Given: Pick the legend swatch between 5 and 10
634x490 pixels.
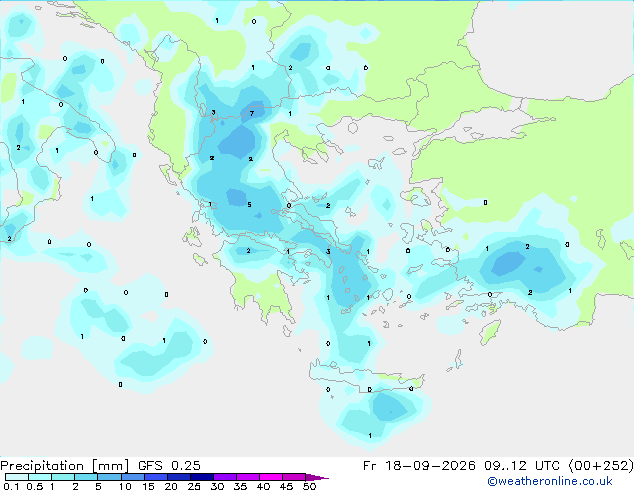Looking at the screenshot, I should (110, 477).
